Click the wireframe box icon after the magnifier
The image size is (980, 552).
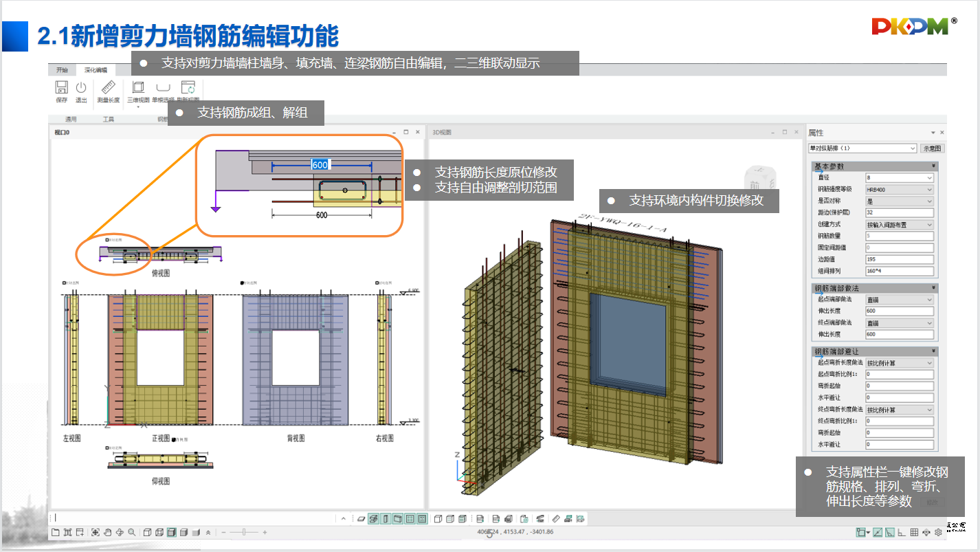(148, 532)
